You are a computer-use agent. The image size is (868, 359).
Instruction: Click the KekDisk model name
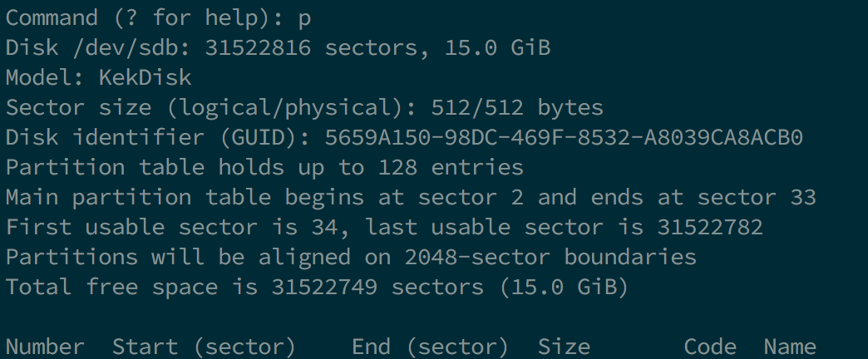pyautogui.click(x=145, y=78)
